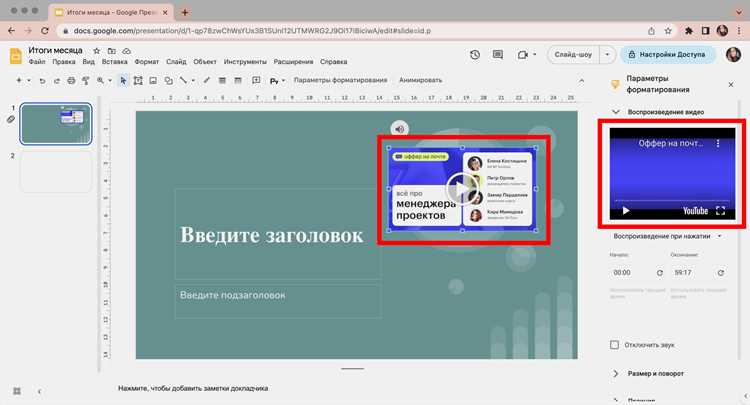Collapse the Воспроизведение видео section
This screenshot has width=750, height=405.
point(616,112)
